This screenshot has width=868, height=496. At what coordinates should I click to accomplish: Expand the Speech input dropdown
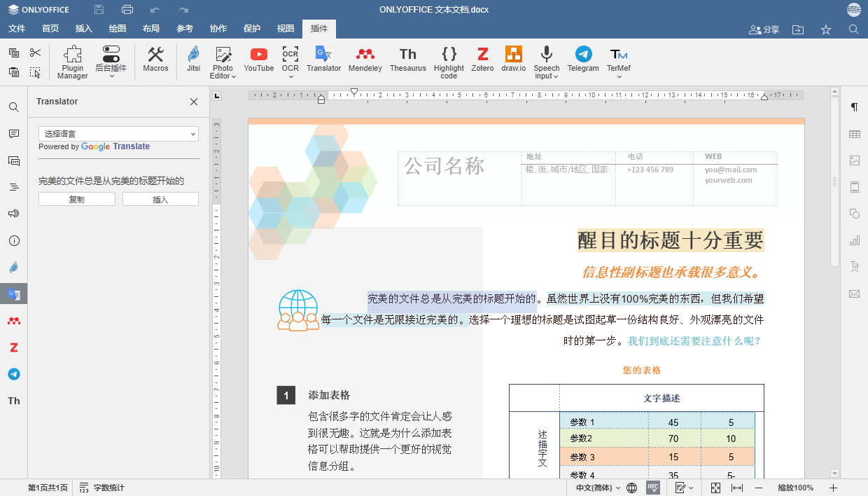pyautogui.click(x=556, y=75)
